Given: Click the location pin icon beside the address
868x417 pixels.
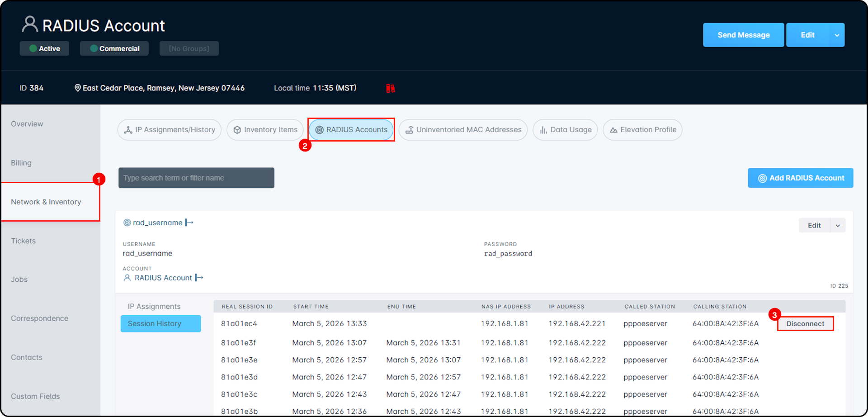Looking at the screenshot, I should [78, 88].
